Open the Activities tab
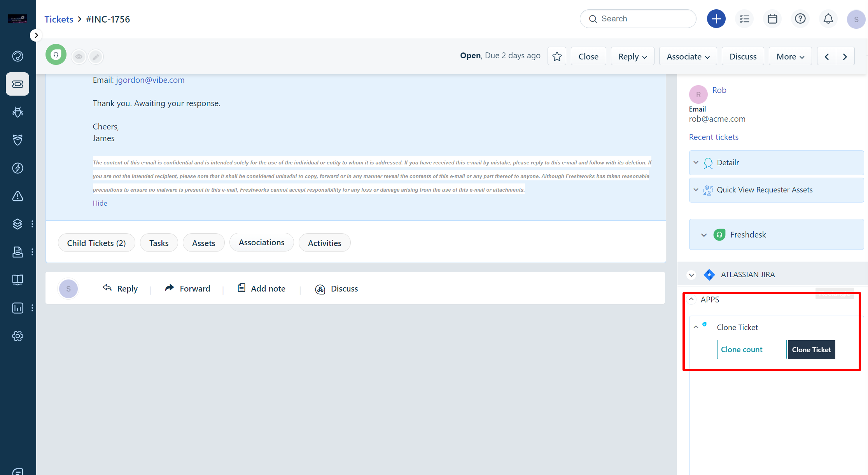This screenshot has width=868, height=475. tap(324, 243)
